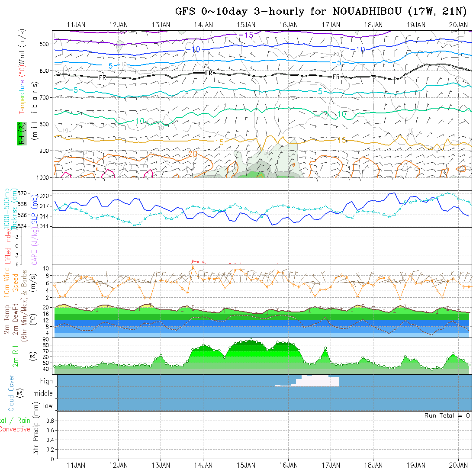Click the 2m RH axis label

click(16, 356)
